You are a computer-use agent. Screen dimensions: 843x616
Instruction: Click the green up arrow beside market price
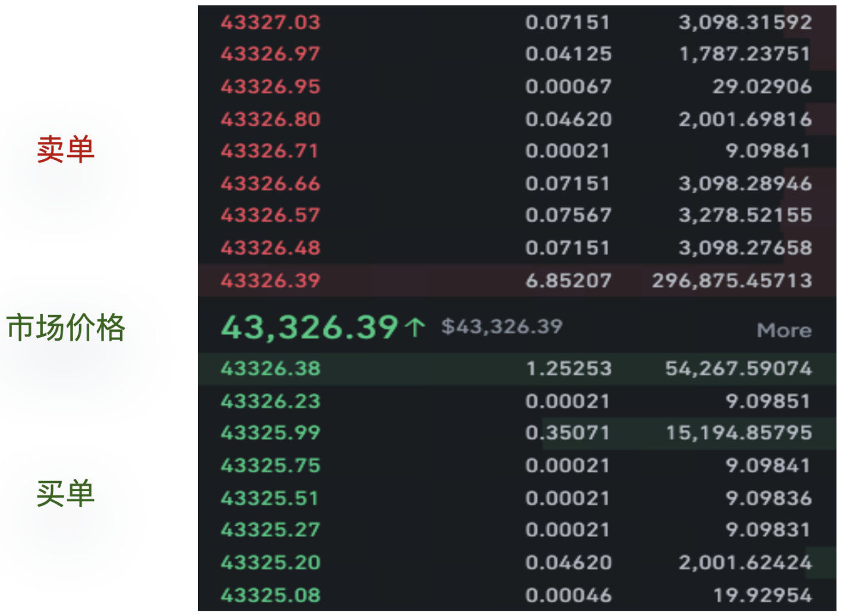[x=415, y=327]
